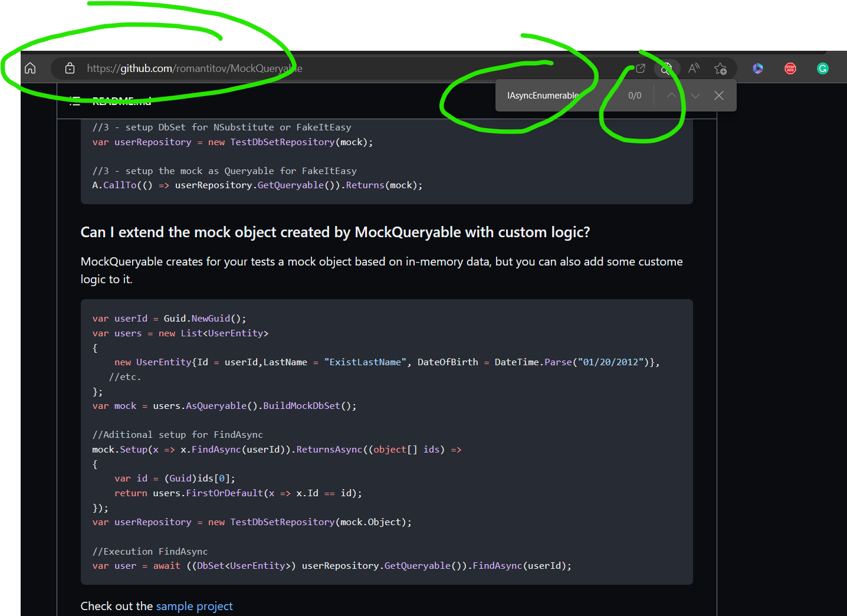Open the Copilot extension icon
This screenshot has width=847, height=616.
758,68
